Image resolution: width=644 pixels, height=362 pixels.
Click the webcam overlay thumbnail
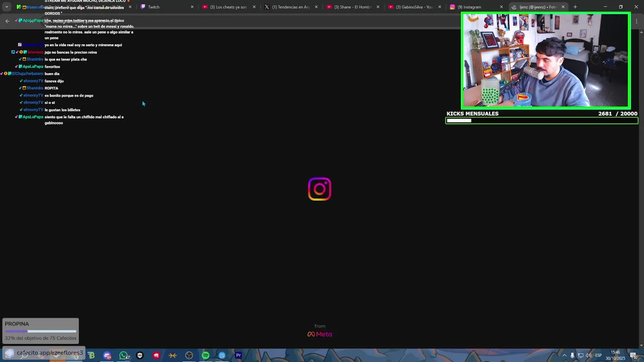(x=546, y=60)
